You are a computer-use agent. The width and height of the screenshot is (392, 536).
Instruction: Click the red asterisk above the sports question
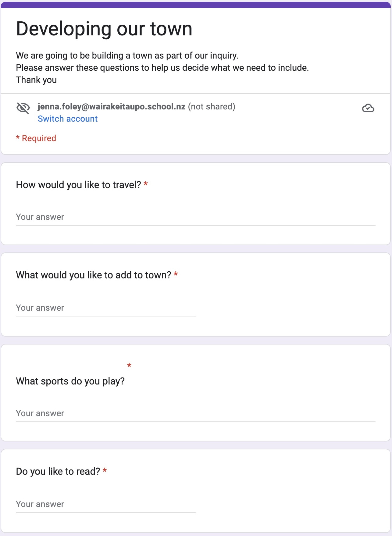[x=129, y=366]
